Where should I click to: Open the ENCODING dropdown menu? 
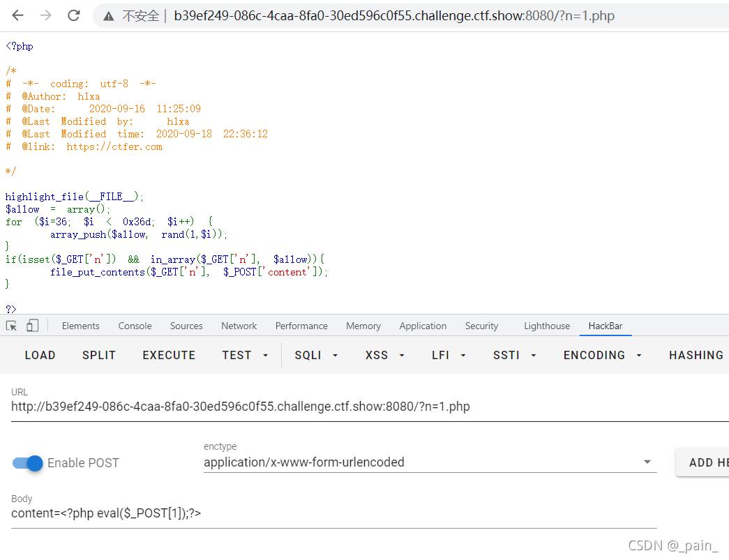coord(603,355)
